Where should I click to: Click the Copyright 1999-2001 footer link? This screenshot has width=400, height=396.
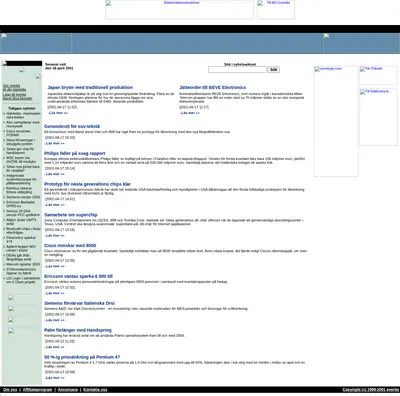pyautogui.click(x=370, y=390)
